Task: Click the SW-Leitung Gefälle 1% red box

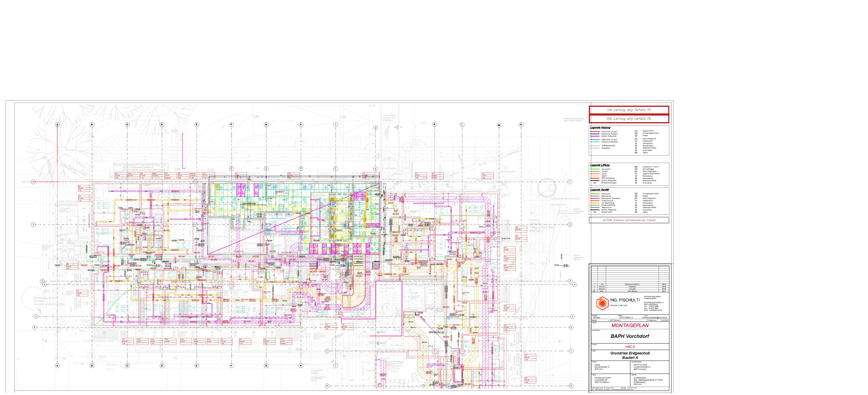Action: coord(629,110)
